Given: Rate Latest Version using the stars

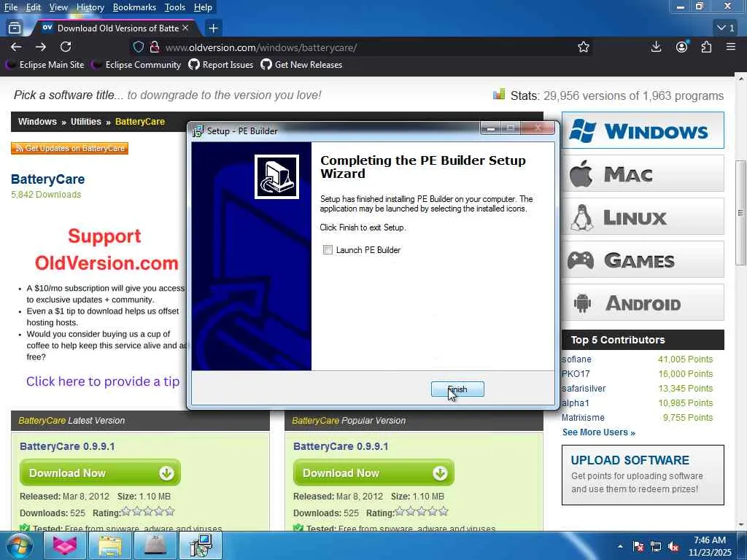Looking at the screenshot, I should click(x=147, y=512).
